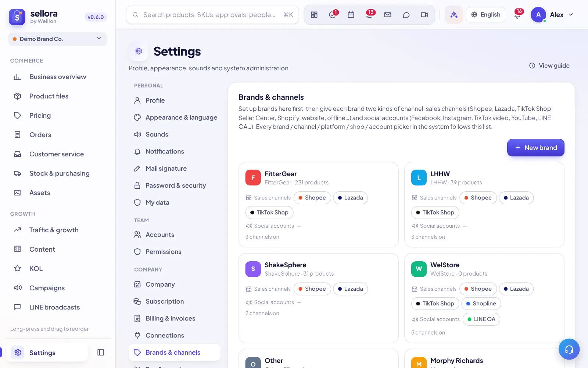
Task: Click the LHHW brand avatar icon
Action: [419, 178]
